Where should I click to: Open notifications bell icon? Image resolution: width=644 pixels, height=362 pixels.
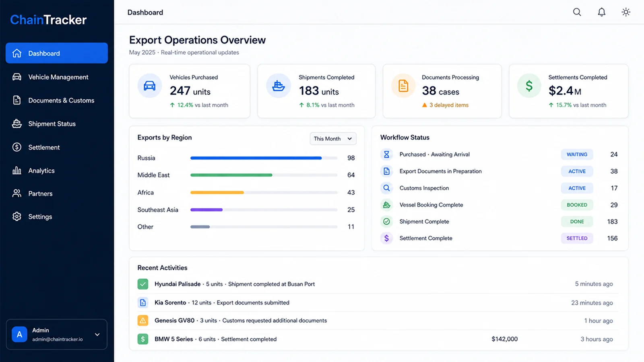point(601,12)
